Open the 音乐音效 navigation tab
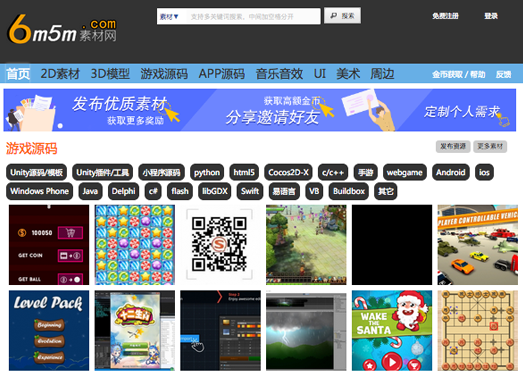The width and height of the screenshot is (523, 375). point(279,74)
